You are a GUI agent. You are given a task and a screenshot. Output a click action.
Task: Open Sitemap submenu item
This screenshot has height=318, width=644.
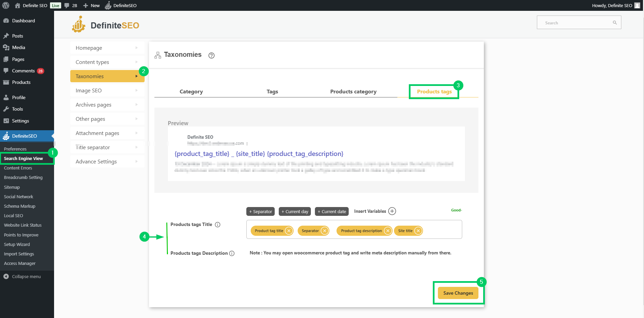[12, 187]
